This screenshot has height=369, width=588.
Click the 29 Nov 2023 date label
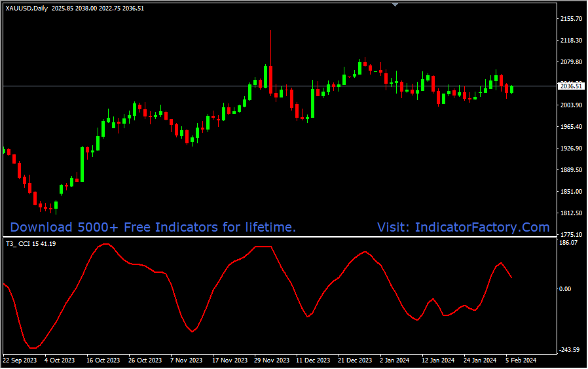tap(272, 360)
